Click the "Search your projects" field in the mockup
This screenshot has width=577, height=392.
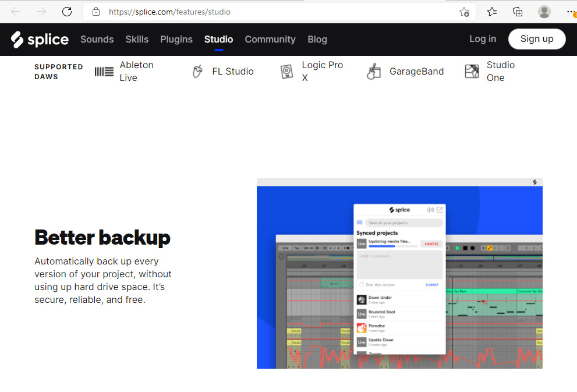tap(404, 223)
